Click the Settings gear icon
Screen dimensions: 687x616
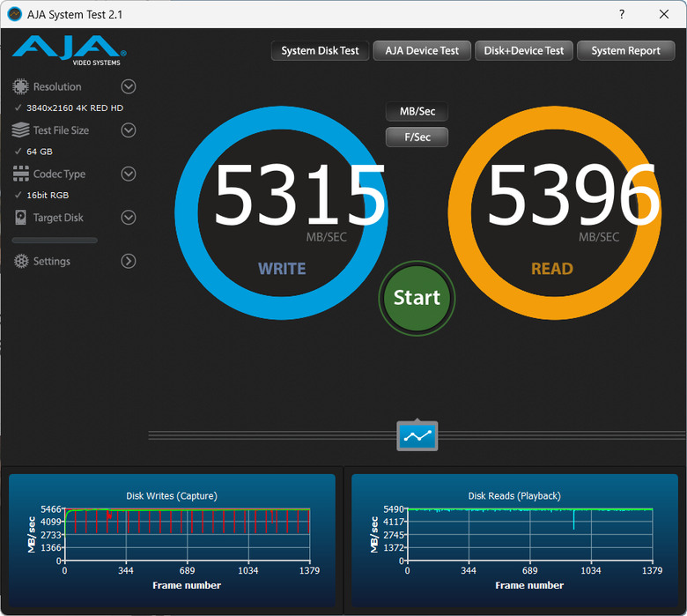click(20, 261)
